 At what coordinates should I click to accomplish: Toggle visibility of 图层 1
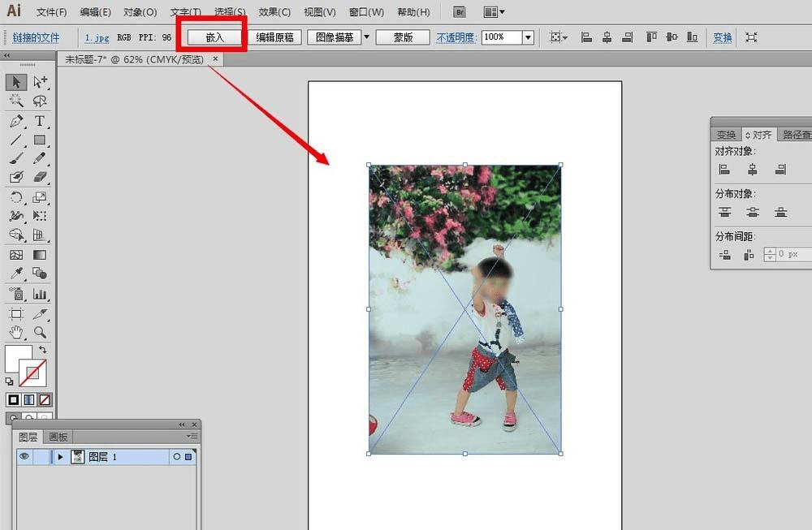(x=24, y=456)
